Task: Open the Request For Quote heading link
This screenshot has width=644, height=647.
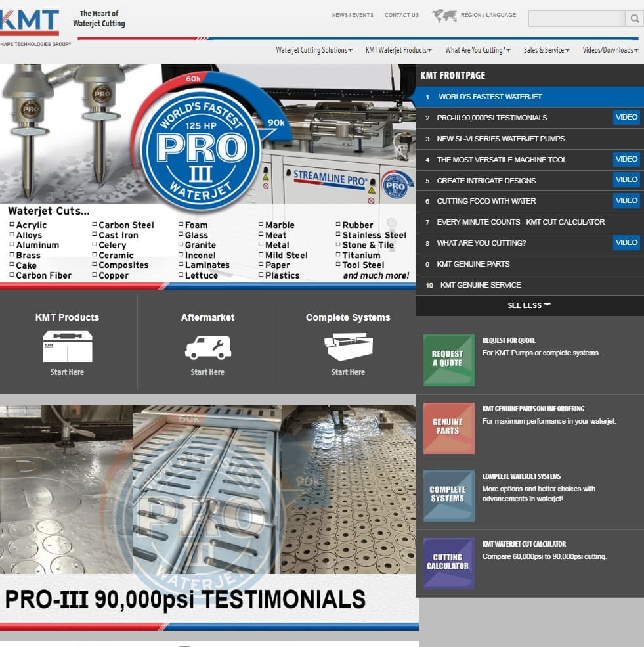Action: (x=509, y=340)
